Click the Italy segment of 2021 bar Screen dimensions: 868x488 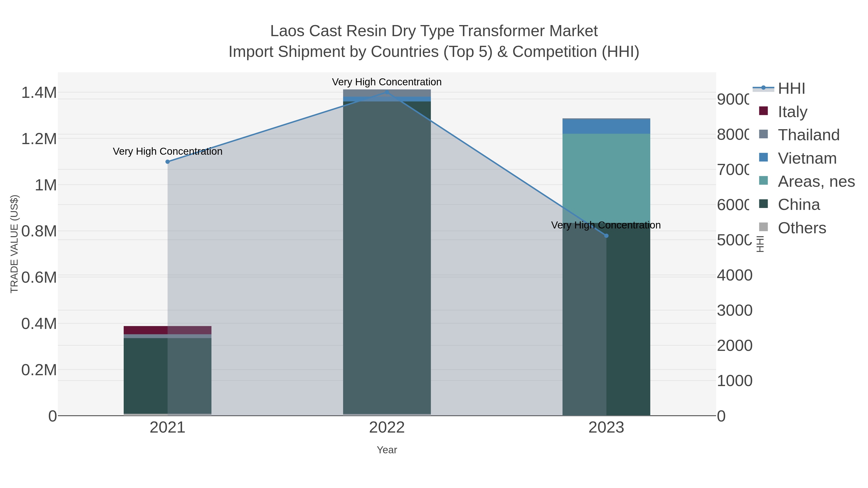(168, 330)
